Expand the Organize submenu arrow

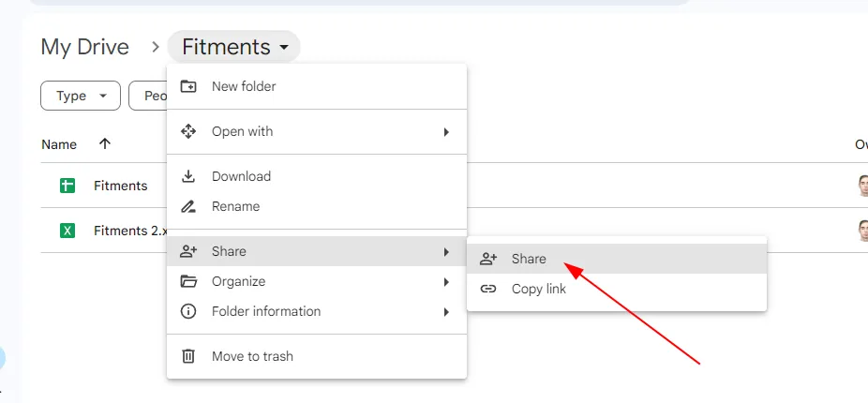tap(447, 282)
